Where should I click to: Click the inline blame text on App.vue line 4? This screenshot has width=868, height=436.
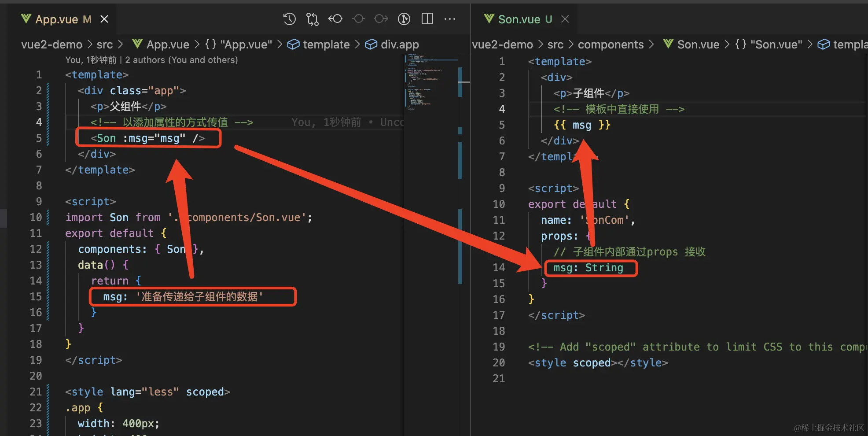(x=347, y=122)
